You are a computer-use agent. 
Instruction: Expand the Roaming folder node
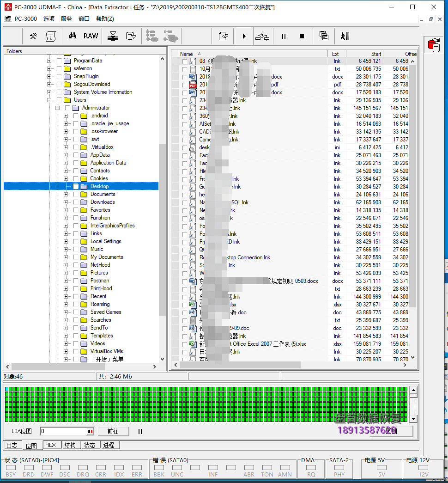[x=66, y=304]
